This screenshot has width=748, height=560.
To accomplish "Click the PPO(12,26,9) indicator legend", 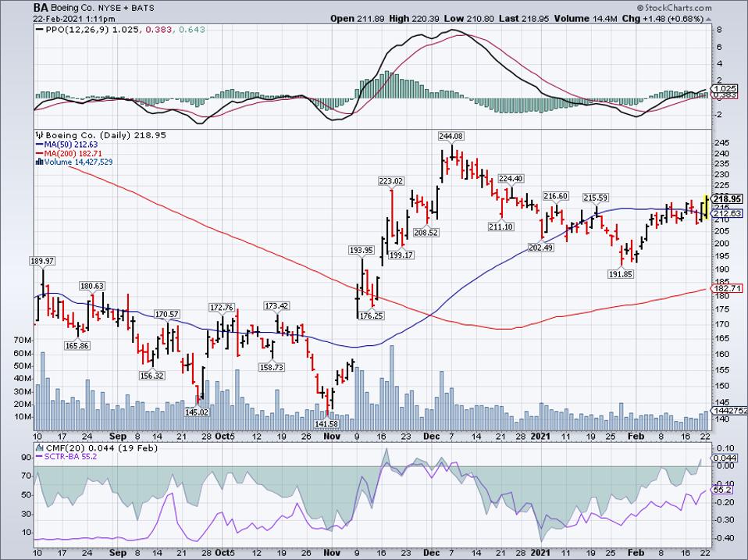I will (126, 30).
